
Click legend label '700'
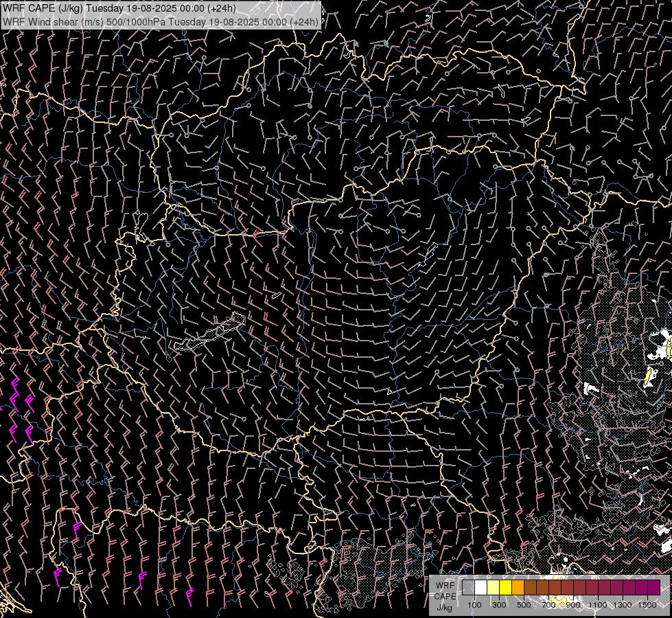(x=548, y=605)
